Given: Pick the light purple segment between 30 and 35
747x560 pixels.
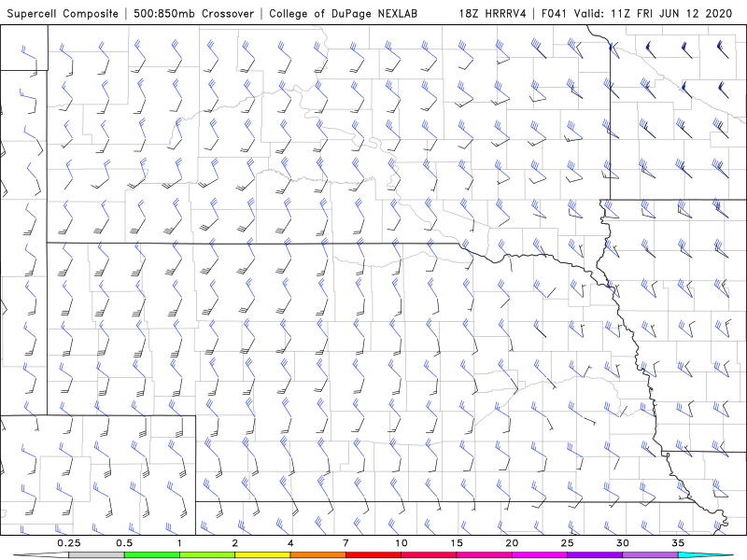Looking at the screenshot, I should (x=650, y=555).
